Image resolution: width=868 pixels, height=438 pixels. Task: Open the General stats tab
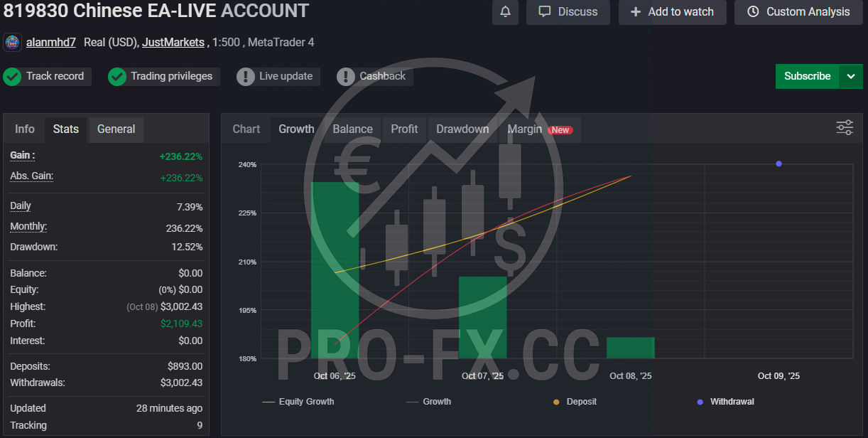pyautogui.click(x=116, y=129)
